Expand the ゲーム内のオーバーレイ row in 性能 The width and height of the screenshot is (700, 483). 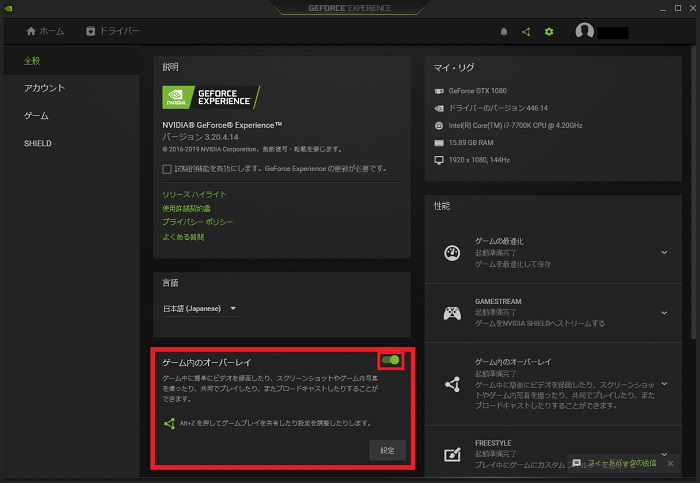click(664, 384)
